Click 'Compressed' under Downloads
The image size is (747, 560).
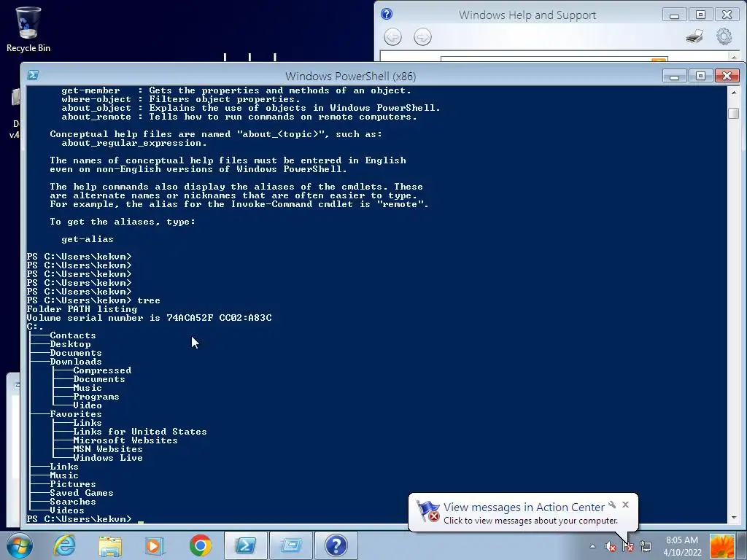(x=102, y=370)
